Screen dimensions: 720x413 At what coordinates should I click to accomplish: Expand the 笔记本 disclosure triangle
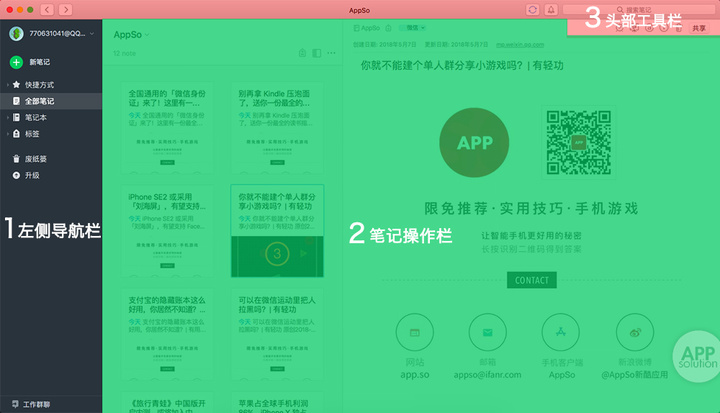(x=8, y=118)
